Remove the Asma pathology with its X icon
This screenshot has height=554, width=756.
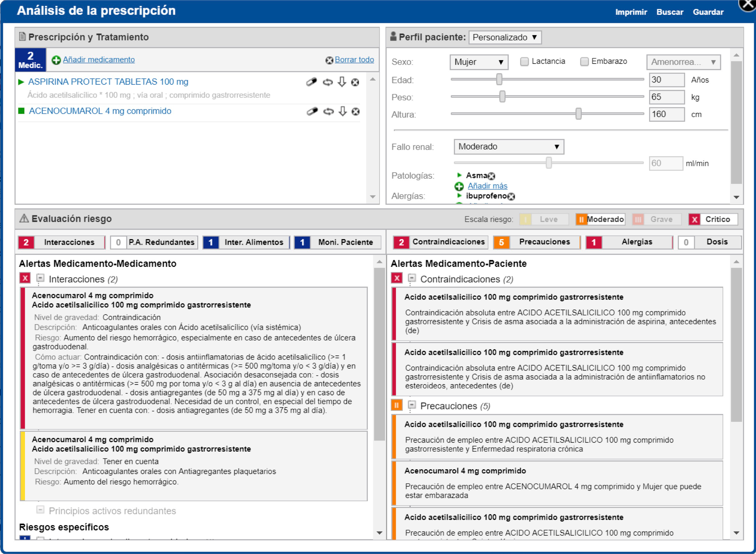[491, 176]
